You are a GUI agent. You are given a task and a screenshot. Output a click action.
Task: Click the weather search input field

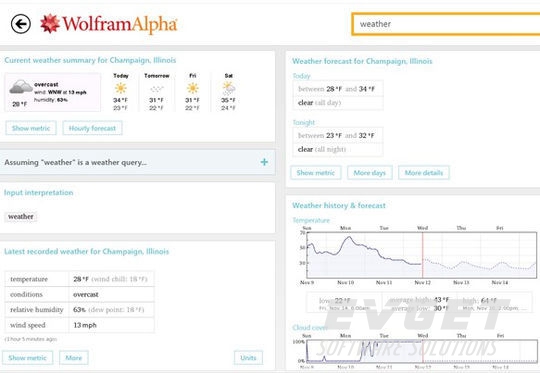click(446, 24)
